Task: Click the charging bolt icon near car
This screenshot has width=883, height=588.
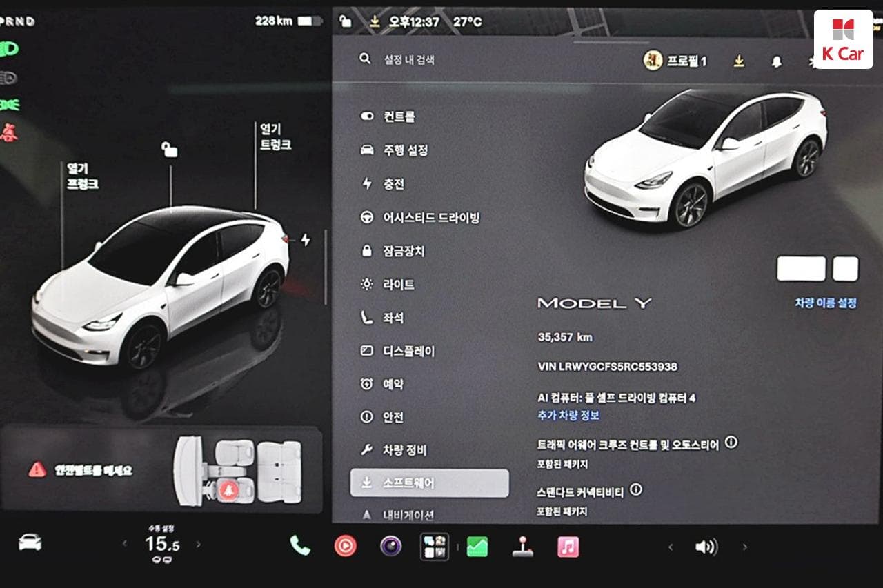Action: pos(306,240)
